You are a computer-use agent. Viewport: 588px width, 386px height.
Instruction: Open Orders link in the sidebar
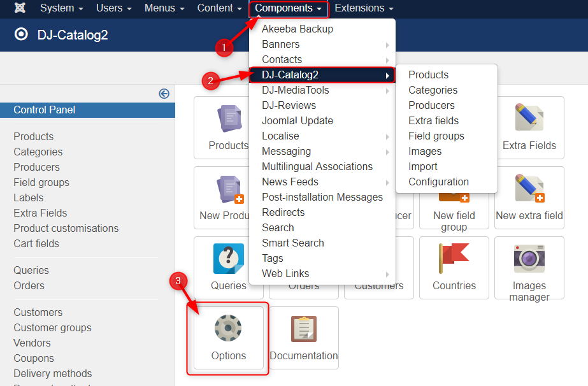pos(29,286)
